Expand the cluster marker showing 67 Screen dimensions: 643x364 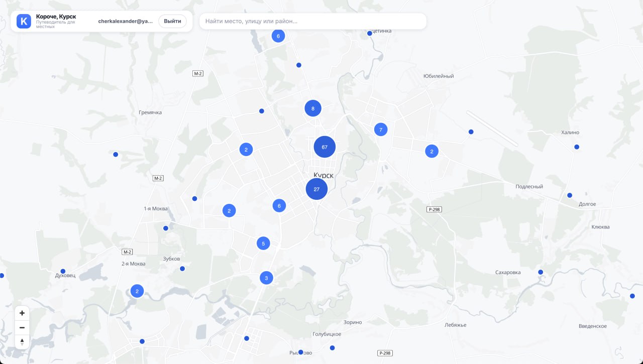325,147
